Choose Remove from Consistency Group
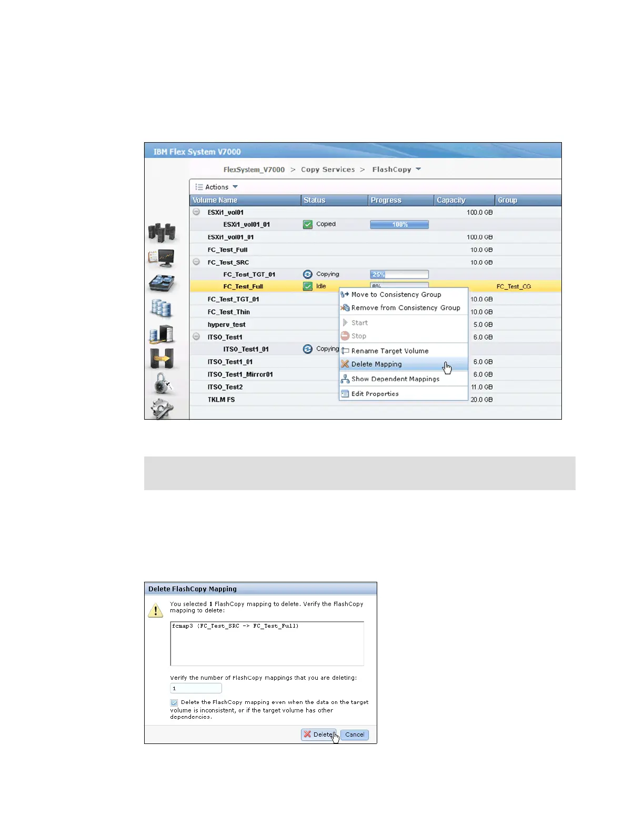 click(x=404, y=308)
